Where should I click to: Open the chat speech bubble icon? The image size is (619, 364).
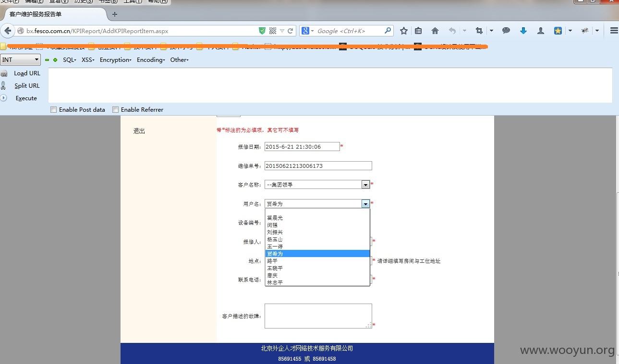506,31
